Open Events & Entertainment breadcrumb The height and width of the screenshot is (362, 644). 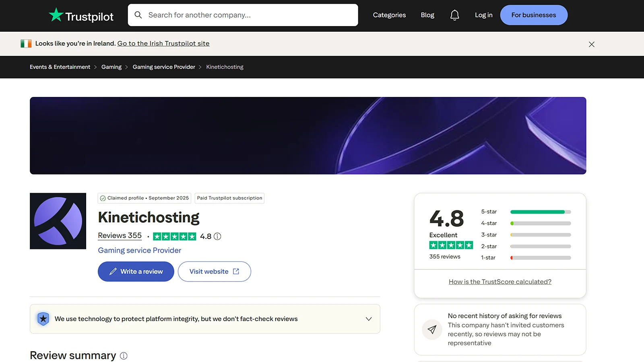click(x=60, y=67)
